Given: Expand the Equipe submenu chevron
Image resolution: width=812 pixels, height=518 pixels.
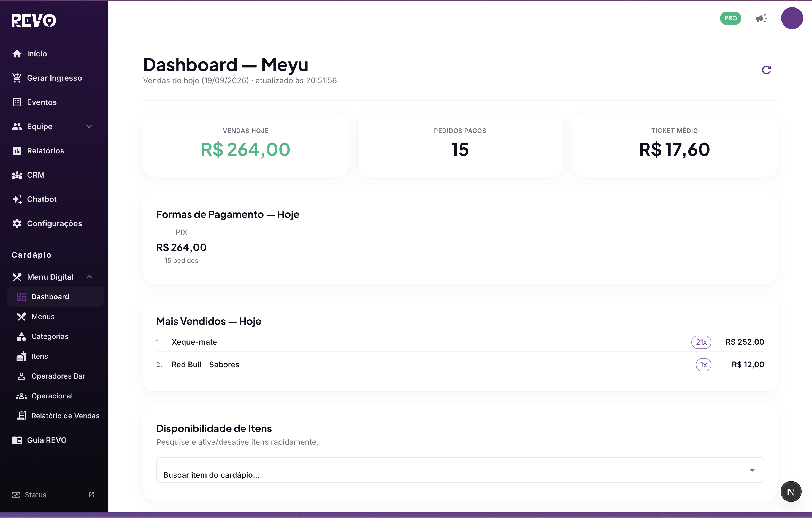Looking at the screenshot, I should pos(89,126).
